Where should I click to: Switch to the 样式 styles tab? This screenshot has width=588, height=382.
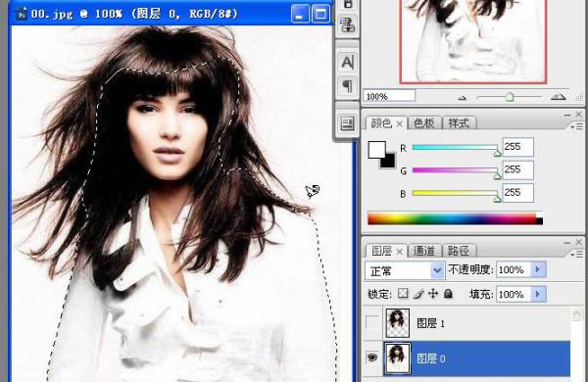tap(459, 123)
